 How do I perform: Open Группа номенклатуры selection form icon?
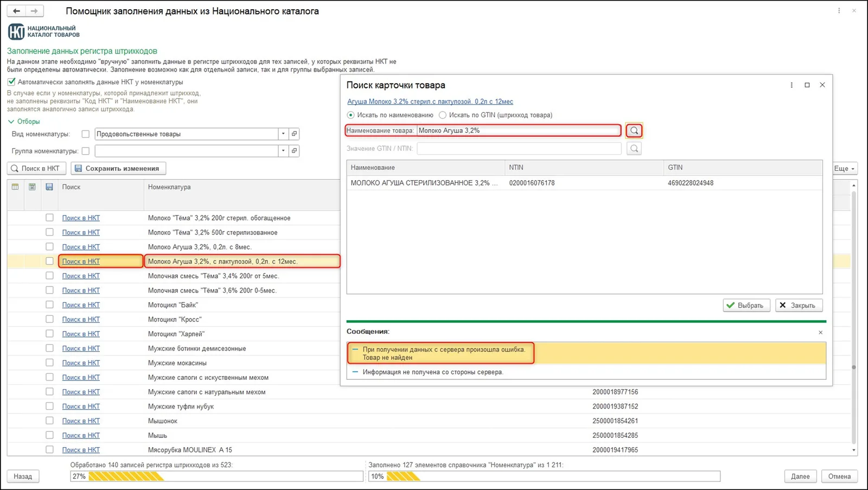294,150
